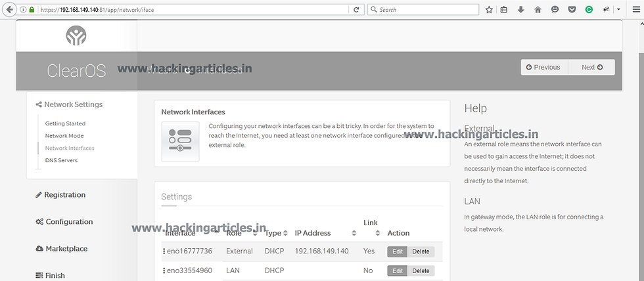The width and height of the screenshot is (644, 281).
Task: Click the IP address 192.168.149.140 cell
Action: 321,251
